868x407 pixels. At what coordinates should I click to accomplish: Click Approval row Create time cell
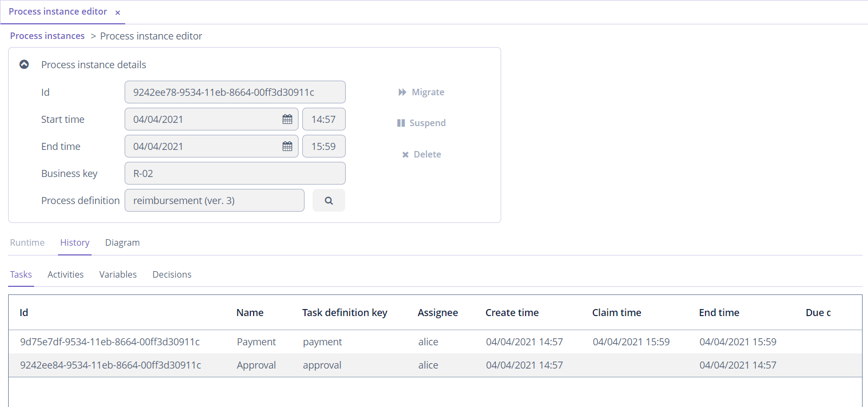click(x=524, y=365)
